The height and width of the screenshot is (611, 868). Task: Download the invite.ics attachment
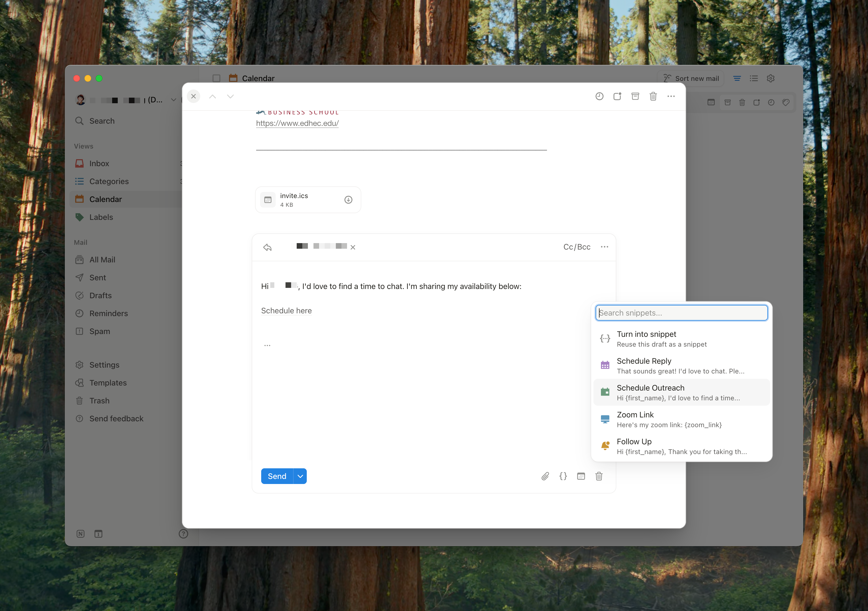(348, 200)
